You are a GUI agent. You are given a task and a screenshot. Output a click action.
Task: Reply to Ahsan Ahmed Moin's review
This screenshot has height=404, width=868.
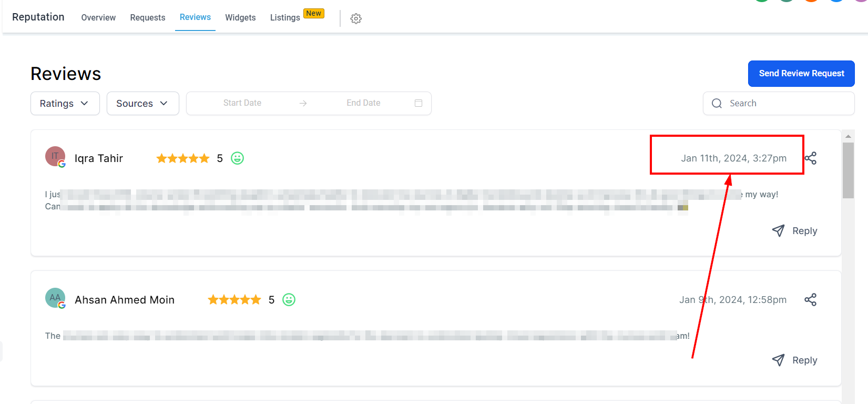tap(794, 360)
